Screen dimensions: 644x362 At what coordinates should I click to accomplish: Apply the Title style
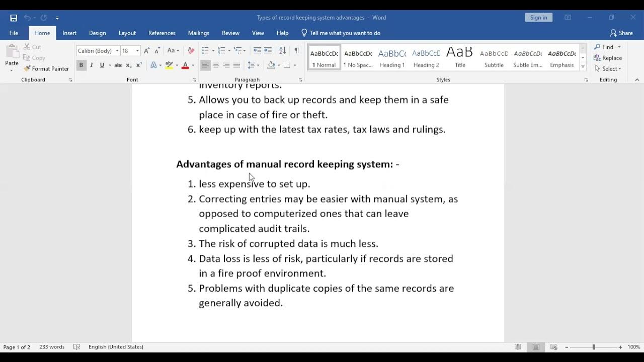click(x=460, y=58)
